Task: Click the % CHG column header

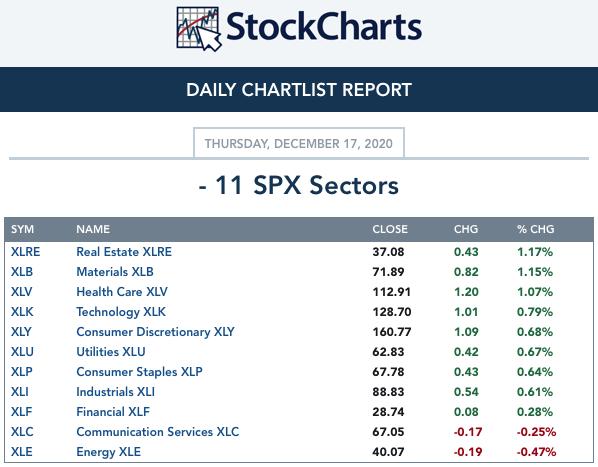Action: pos(535,229)
